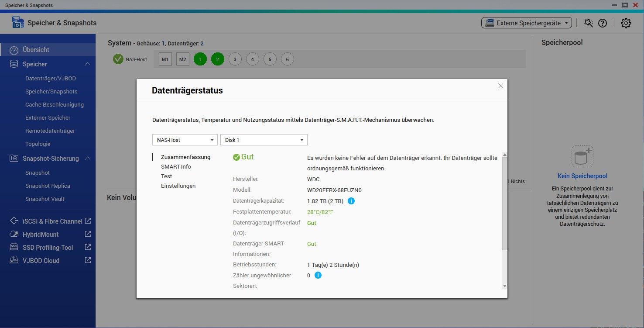644x328 pixels.
Task: Collapse the Speicher sidebar section
Action: (88, 64)
